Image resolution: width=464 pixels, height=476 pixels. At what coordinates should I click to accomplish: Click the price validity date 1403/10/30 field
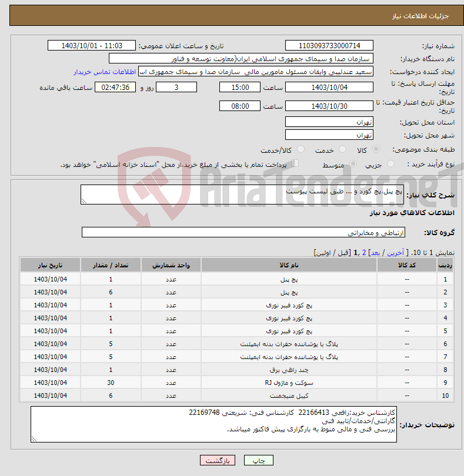point(329,106)
